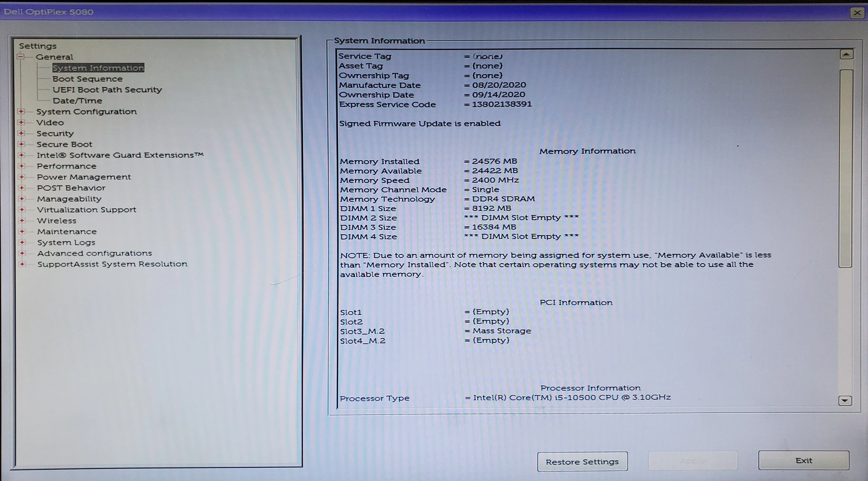868x481 pixels.
Task: Select Intel Software Guard Extensions label
Action: click(120, 155)
